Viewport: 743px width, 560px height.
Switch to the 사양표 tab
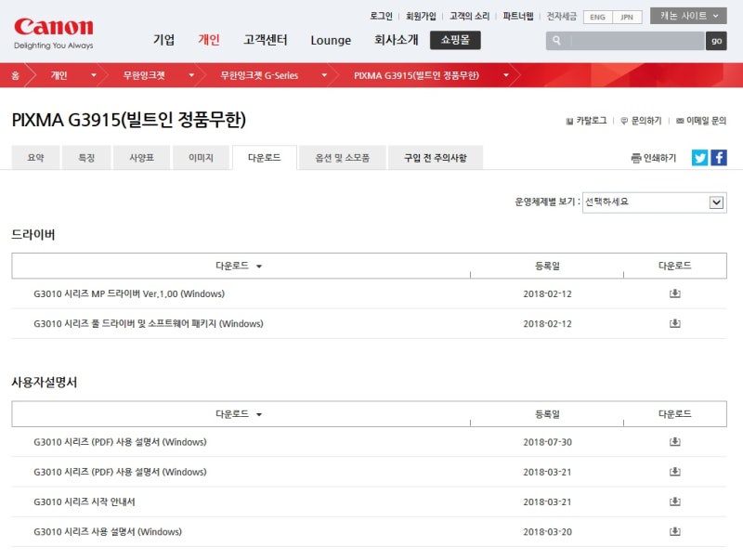pos(141,158)
